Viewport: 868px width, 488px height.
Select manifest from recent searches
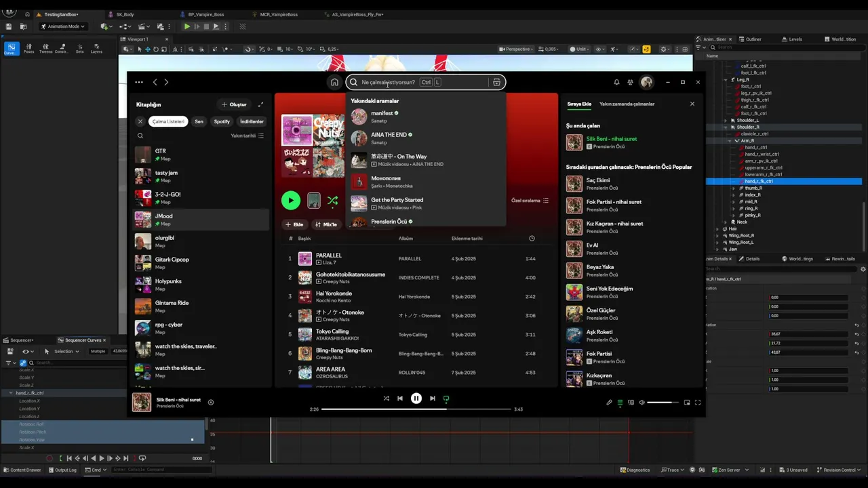pos(426,117)
